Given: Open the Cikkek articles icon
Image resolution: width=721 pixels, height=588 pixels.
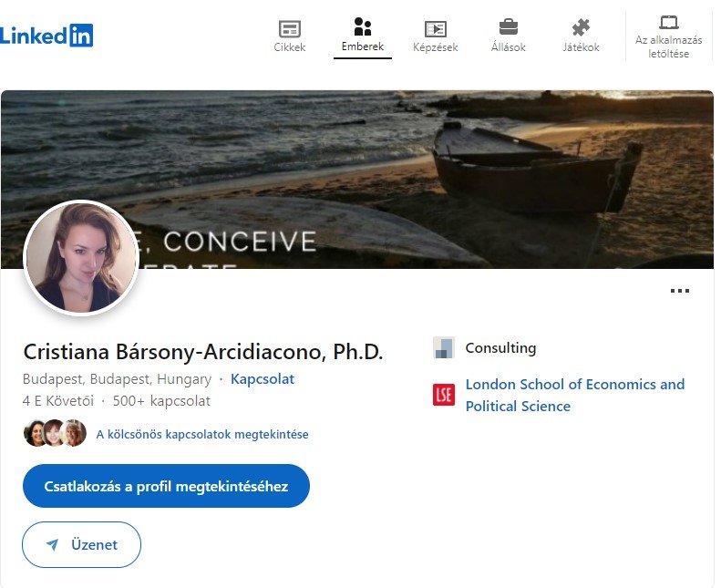Looking at the screenshot, I should pos(290,29).
